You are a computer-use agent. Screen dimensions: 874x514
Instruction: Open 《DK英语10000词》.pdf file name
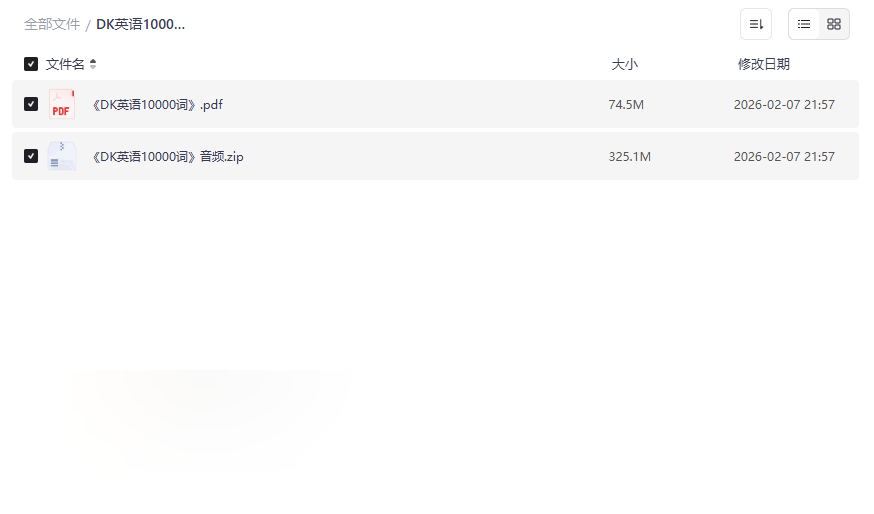[x=157, y=105]
